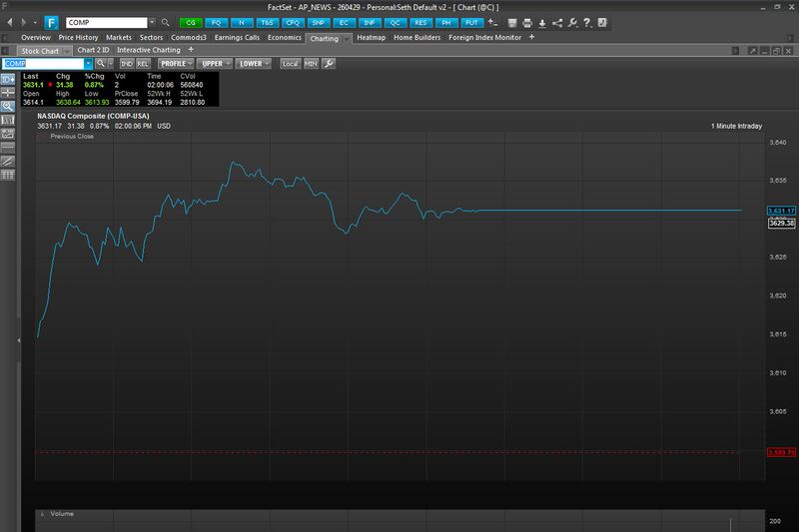
Task: Click the green CG shortcut button
Action: pos(190,22)
